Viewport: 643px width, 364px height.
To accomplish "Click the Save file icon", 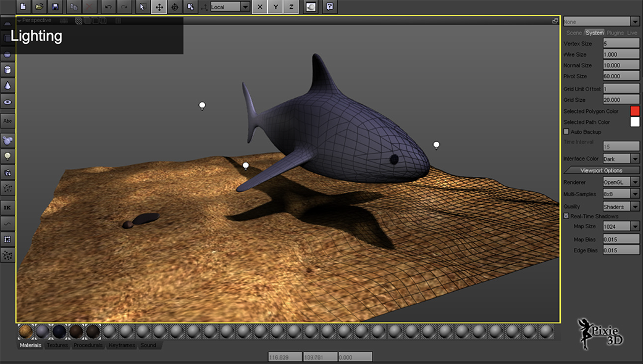I will pyautogui.click(x=56, y=7).
